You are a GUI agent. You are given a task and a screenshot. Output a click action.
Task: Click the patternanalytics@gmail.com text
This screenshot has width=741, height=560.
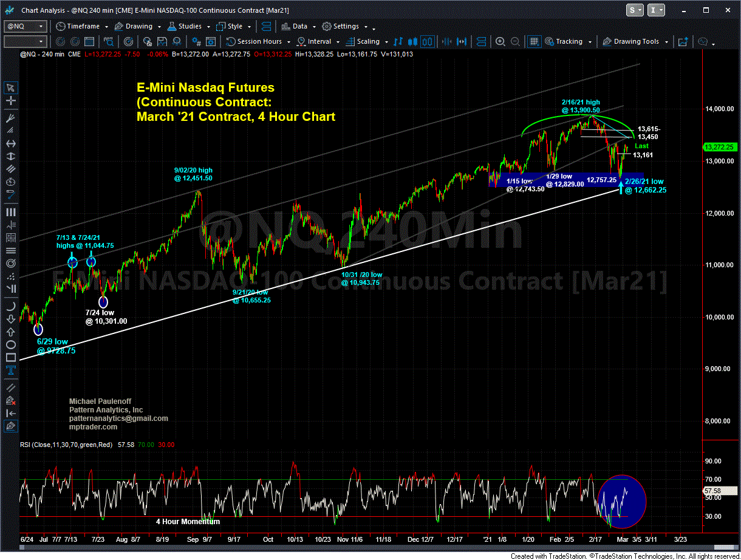(x=118, y=418)
